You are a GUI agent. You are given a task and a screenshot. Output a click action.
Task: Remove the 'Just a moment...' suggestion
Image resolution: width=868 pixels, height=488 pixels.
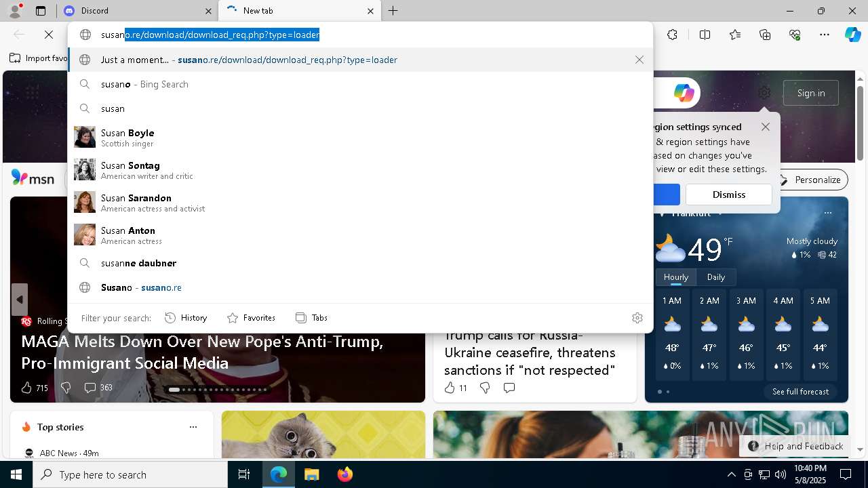coord(639,60)
